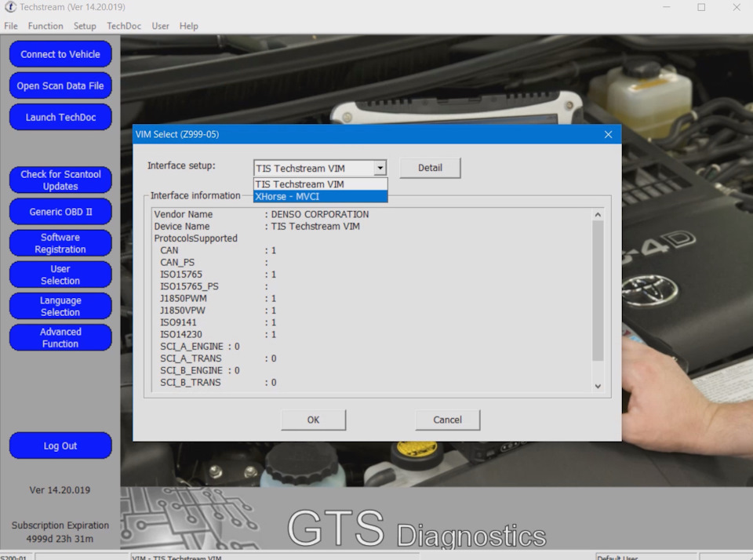Image resolution: width=753 pixels, height=560 pixels.
Task: Click Launch TechDoc button
Action: tap(60, 117)
